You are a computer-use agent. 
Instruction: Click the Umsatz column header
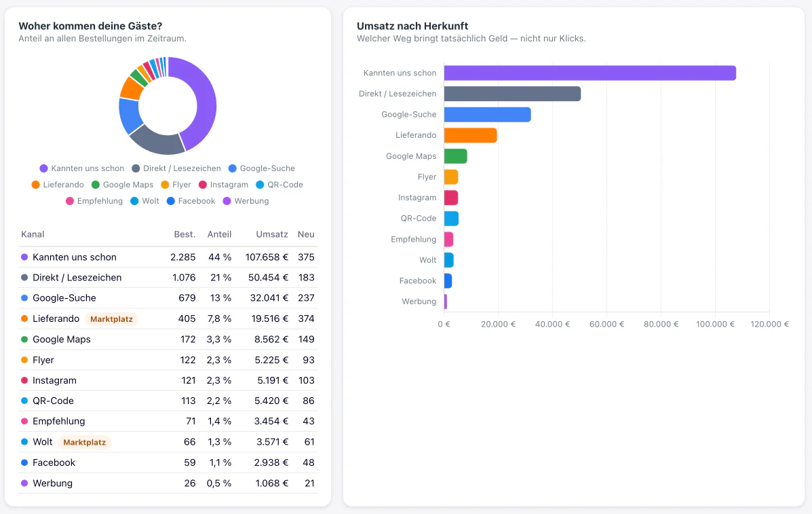(x=272, y=234)
